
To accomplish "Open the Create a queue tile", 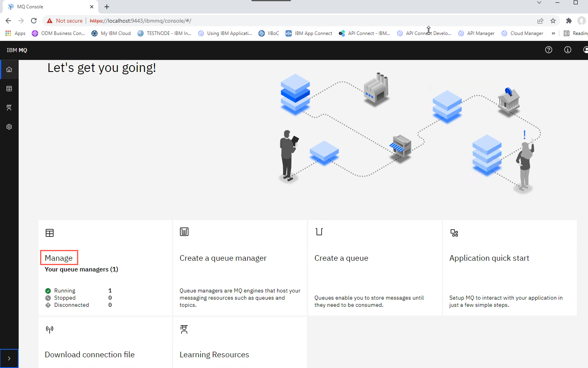I will [x=375, y=268].
